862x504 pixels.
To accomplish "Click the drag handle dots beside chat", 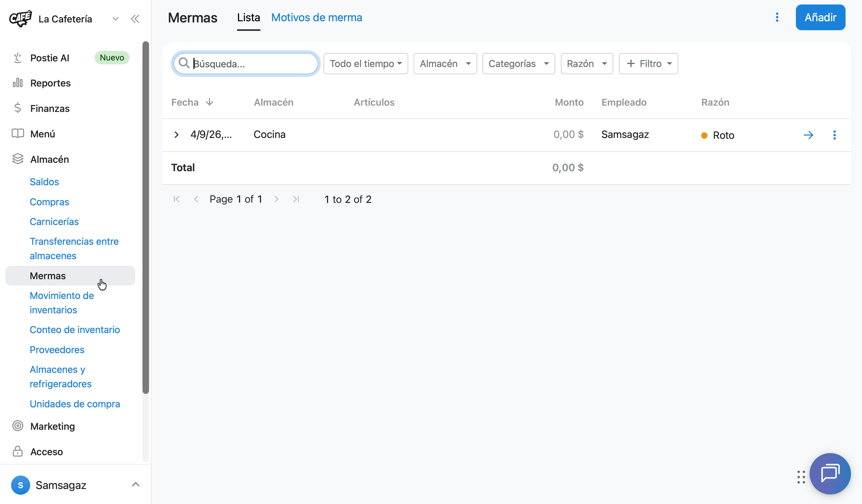I will tap(801, 477).
